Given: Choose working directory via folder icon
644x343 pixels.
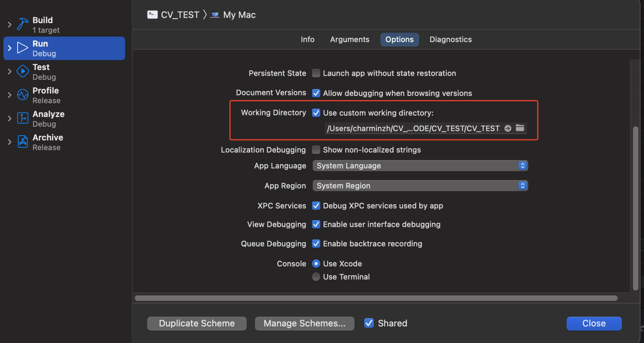Looking at the screenshot, I should [x=520, y=128].
